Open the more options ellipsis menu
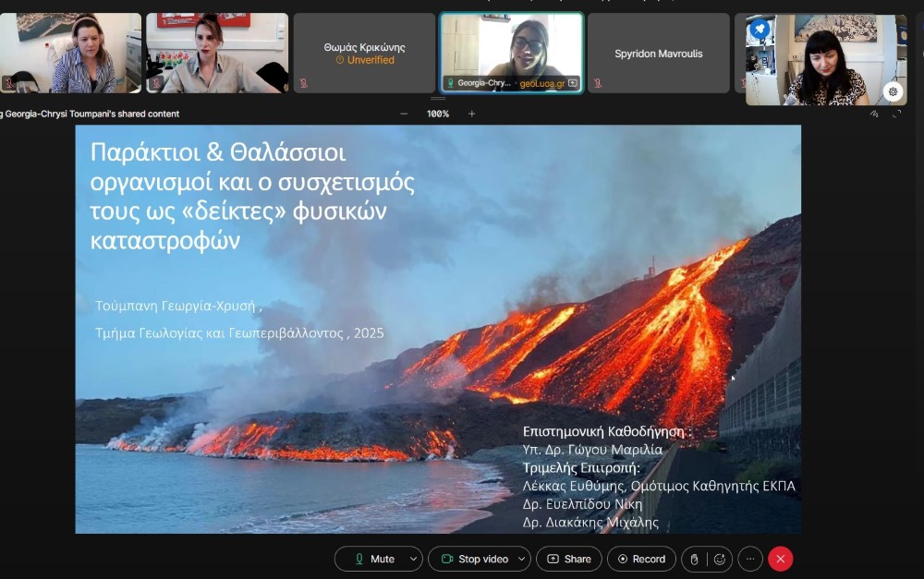This screenshot has width=924, height=579. 750,559
